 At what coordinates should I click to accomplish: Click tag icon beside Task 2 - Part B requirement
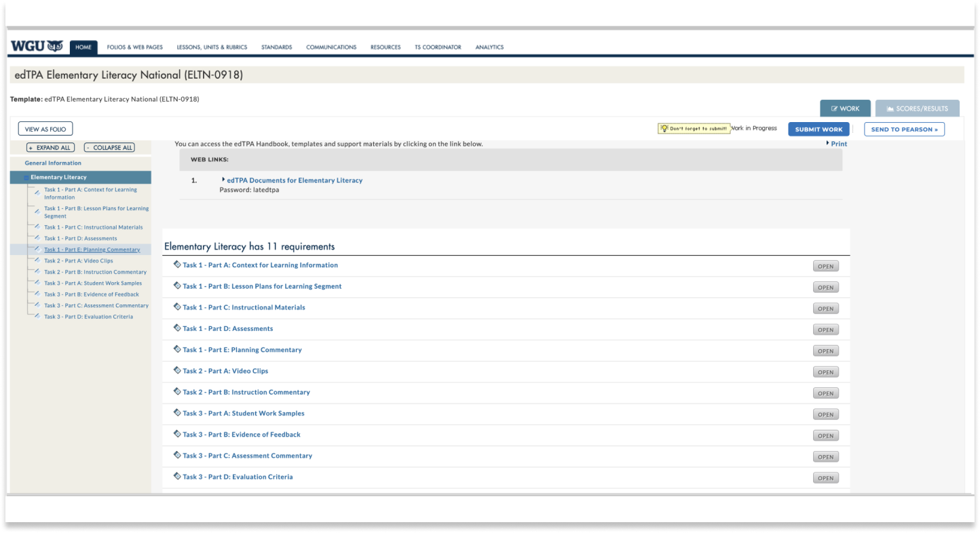[x=177, y=391]
